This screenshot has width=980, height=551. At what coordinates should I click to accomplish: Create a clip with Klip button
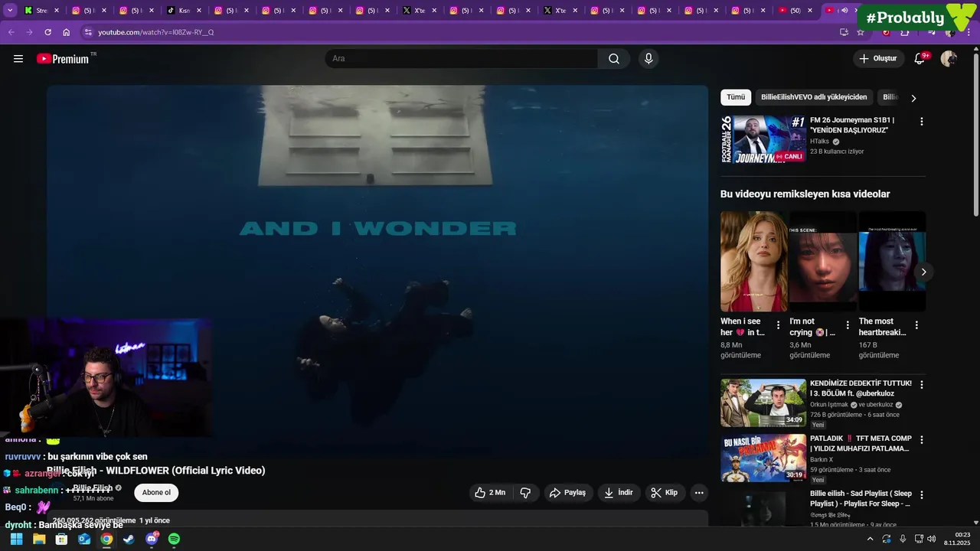click(665, 493)
